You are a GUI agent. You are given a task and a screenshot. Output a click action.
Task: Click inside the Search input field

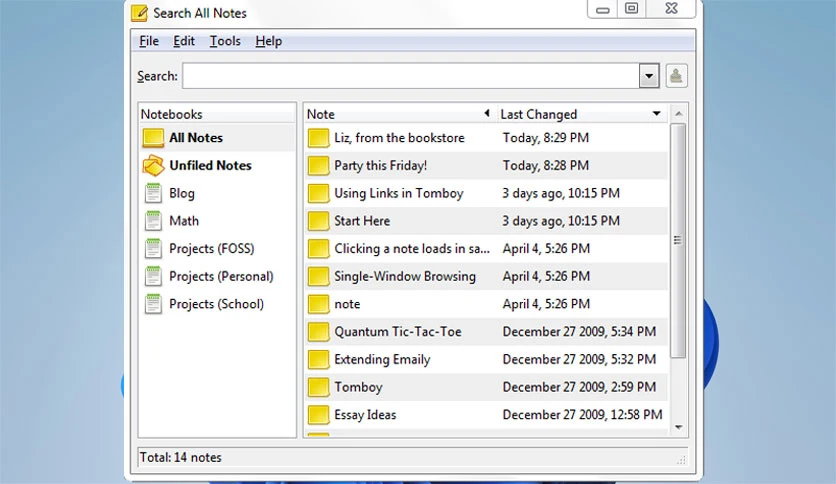(x=411, y=76)
